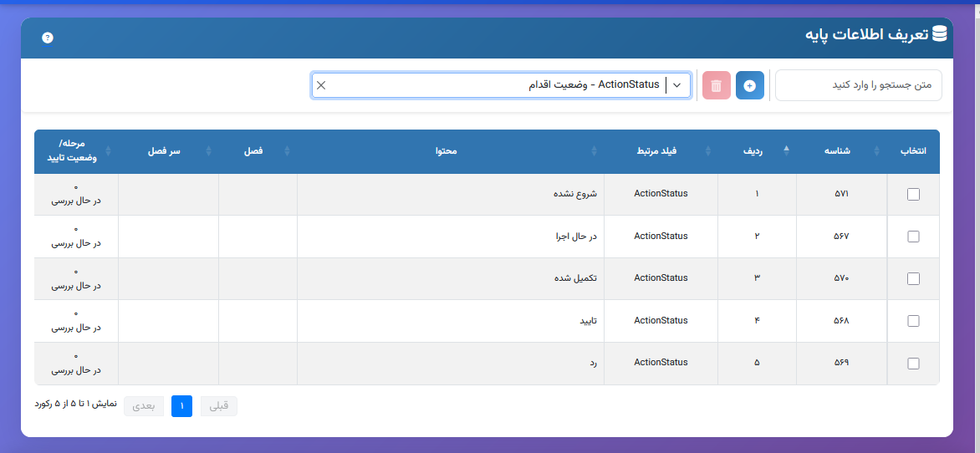
Task: Sort by the ردیف column header
Action: 757,151
